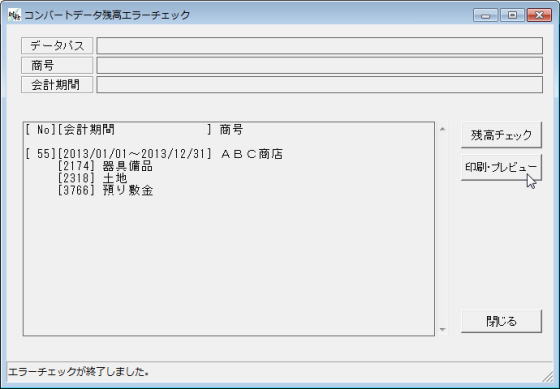
Task: Minimize the コンバートデータ残高エラーチェック window
Action: (x=485, y=15)
